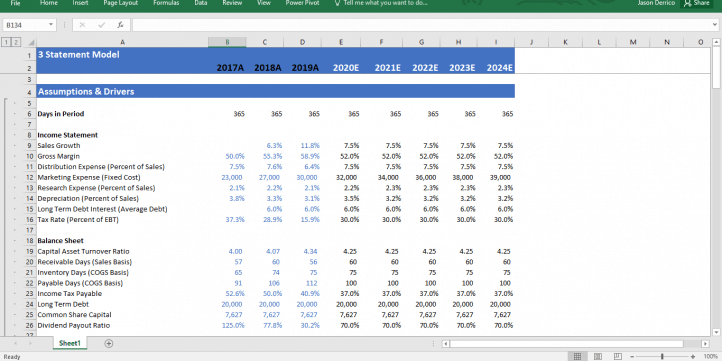Click the Insert Function fx icon

click(x=120, y=25)
